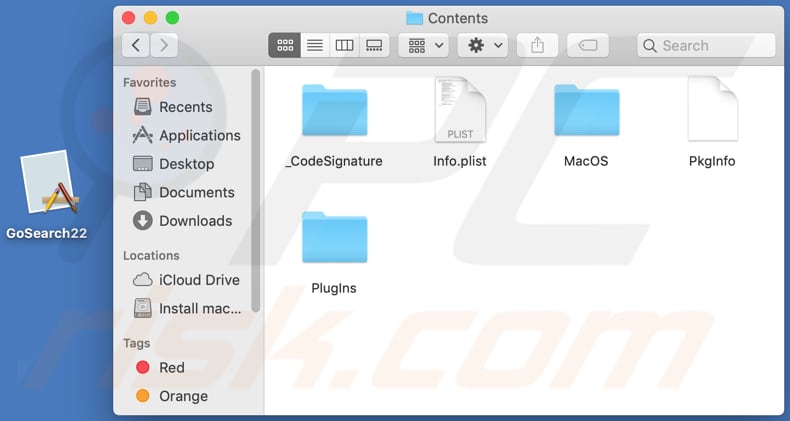Click the sidebar scrollbar
This screenshot has width=790, height=421.
(x=255, y=190)
